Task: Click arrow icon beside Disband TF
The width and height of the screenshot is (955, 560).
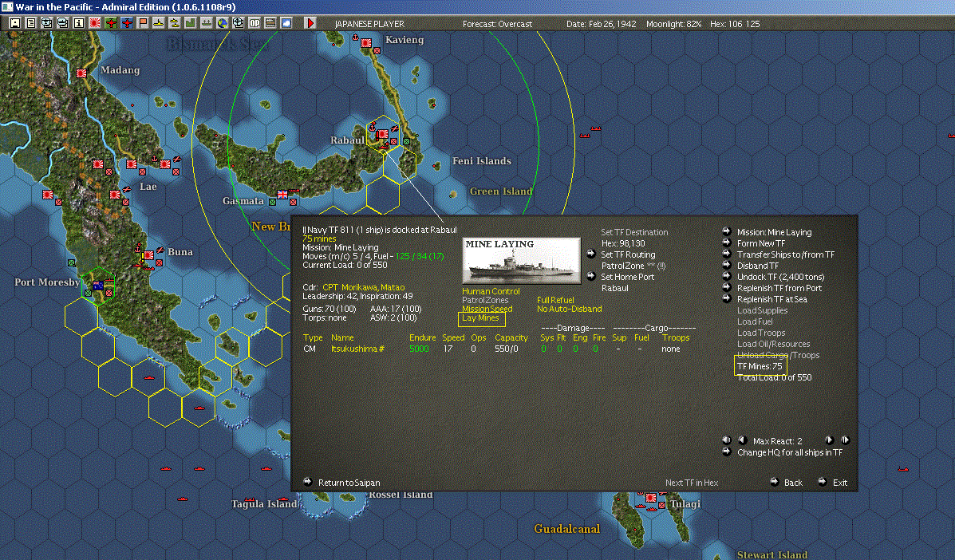Action: [x=727, y=265]
